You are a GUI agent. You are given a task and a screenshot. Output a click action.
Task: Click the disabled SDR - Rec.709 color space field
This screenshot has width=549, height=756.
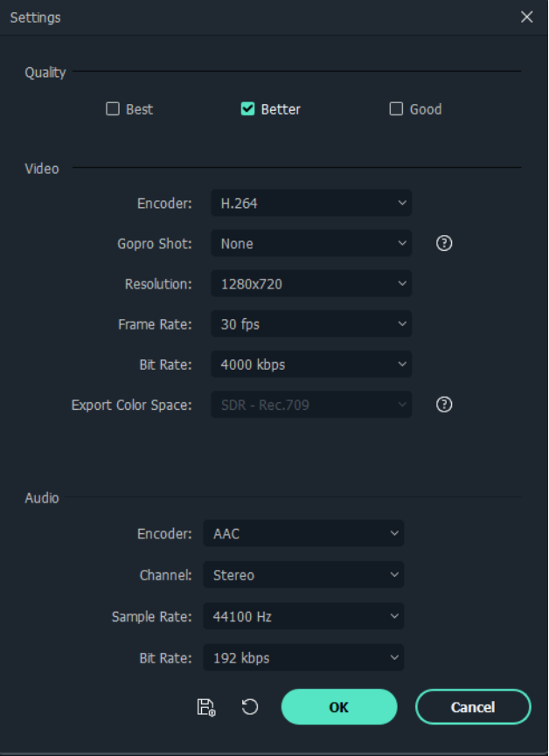[x=310, y=405]
